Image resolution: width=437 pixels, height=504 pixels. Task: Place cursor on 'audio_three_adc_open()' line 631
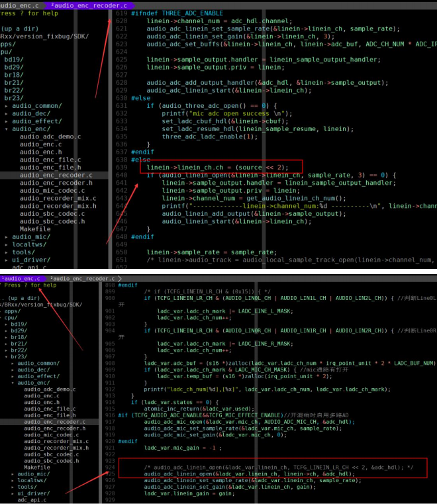tap(204, 106)
